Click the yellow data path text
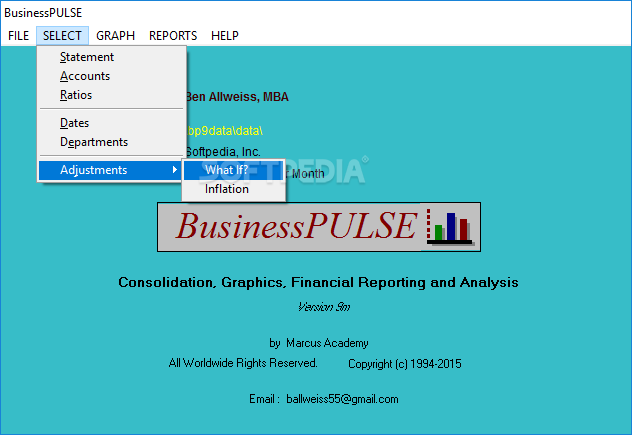The image size is (632, 435). point(225,131)
